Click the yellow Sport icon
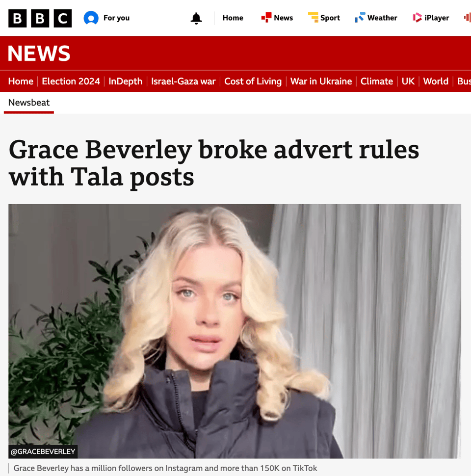471x476 pixels. tap(313, 17)
